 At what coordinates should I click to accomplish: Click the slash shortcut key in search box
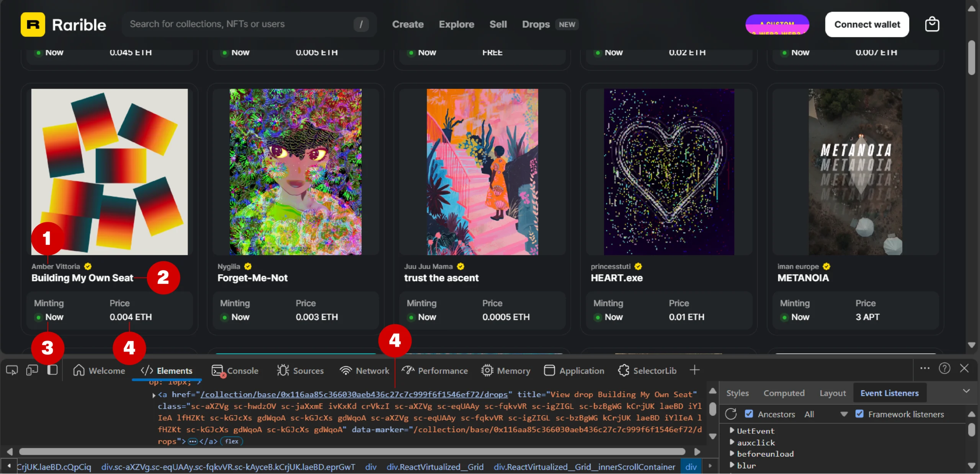pyautogui.click(x=361, y=24)
